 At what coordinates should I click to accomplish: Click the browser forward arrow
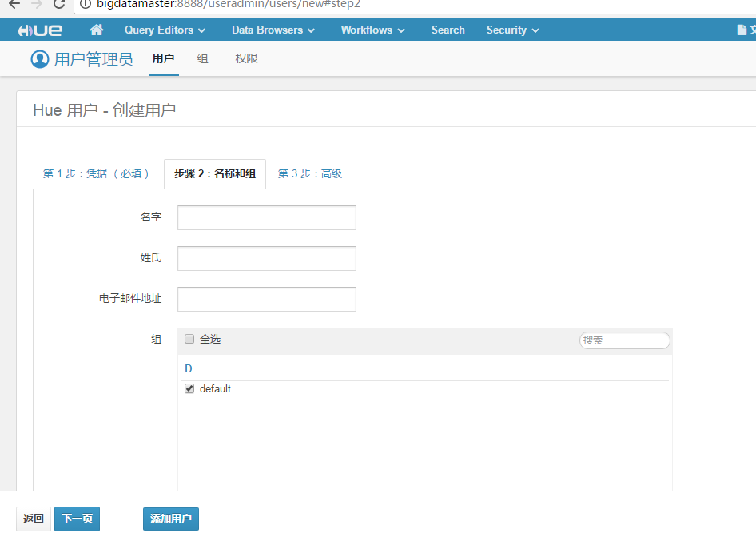[x=37, y=4]
